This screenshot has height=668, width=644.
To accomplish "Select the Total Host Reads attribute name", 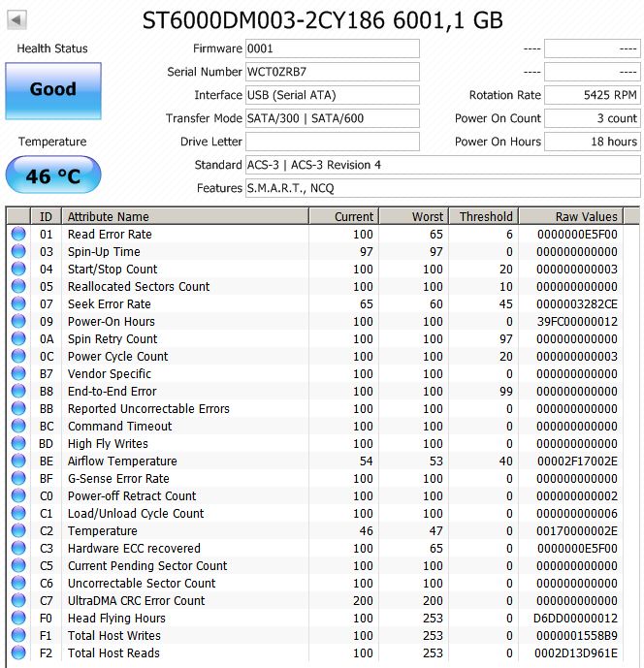I will [x=113, y=653].
